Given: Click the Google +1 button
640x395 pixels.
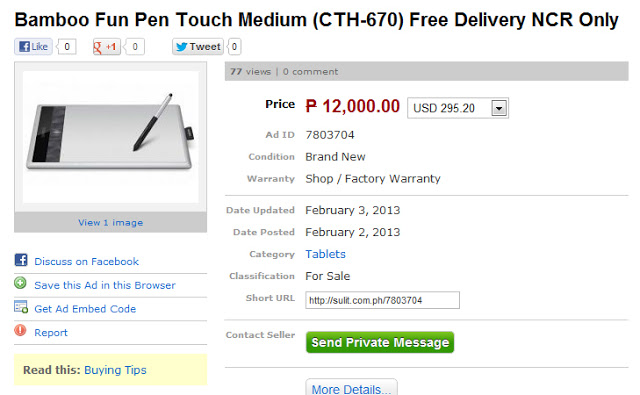Looking at the screenshot, I should (106, 47).
